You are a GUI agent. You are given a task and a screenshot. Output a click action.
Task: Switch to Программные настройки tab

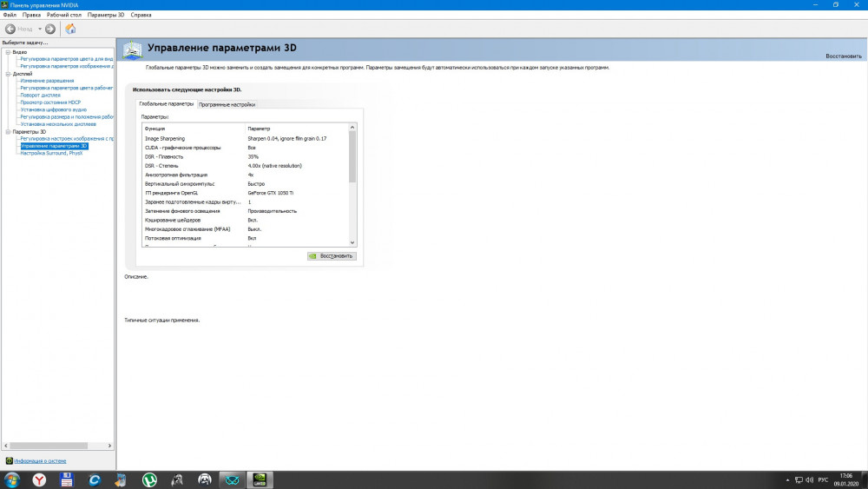(227, 105)
